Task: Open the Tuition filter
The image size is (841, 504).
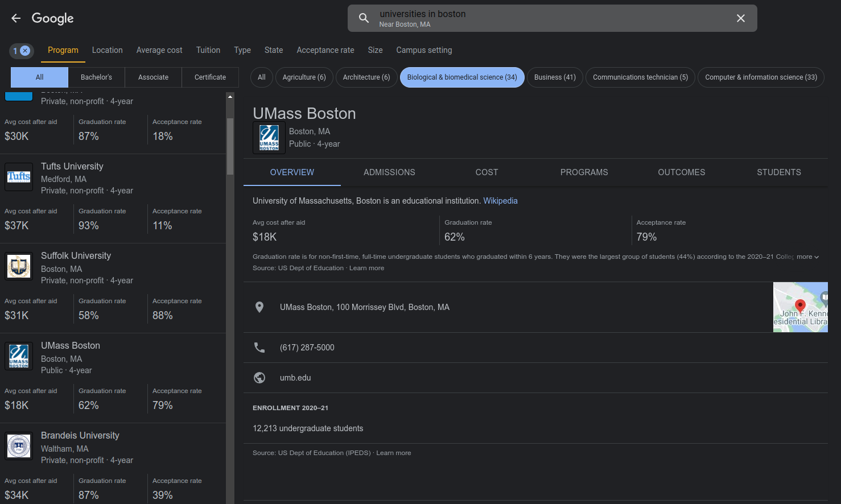Action: click(208, 50)
